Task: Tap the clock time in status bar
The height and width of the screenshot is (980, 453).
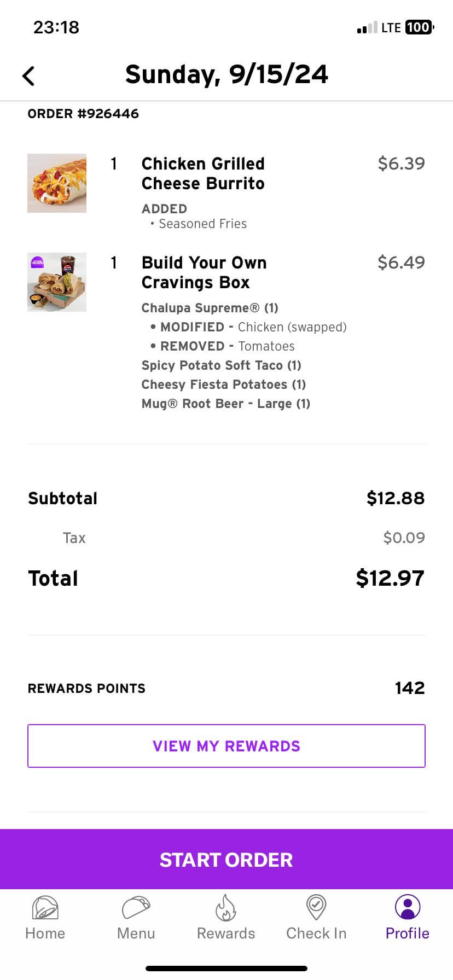Action: [56, 27]
